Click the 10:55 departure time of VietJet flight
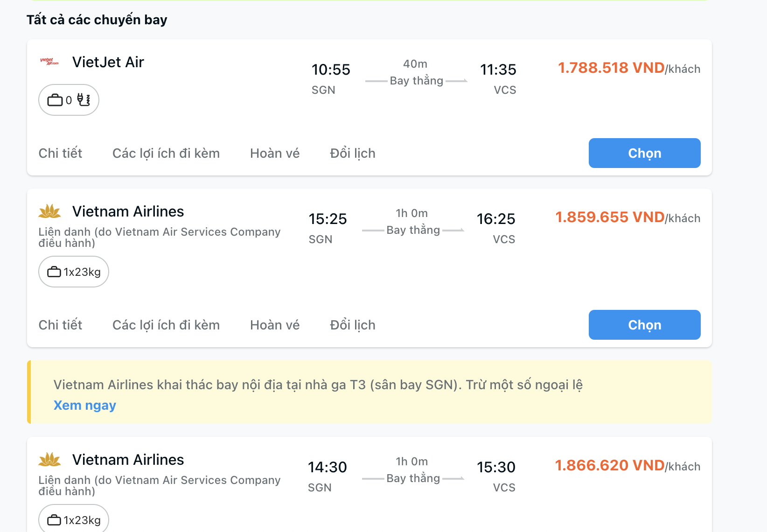The width and height of the screenshot is (767, 532). tap(331, 70)
